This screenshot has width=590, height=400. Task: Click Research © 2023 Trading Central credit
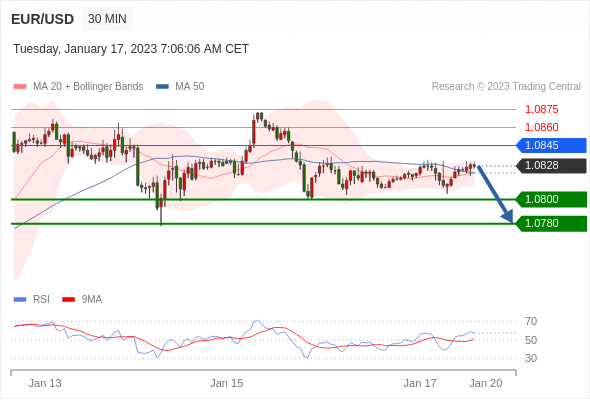tap(506, 87)
